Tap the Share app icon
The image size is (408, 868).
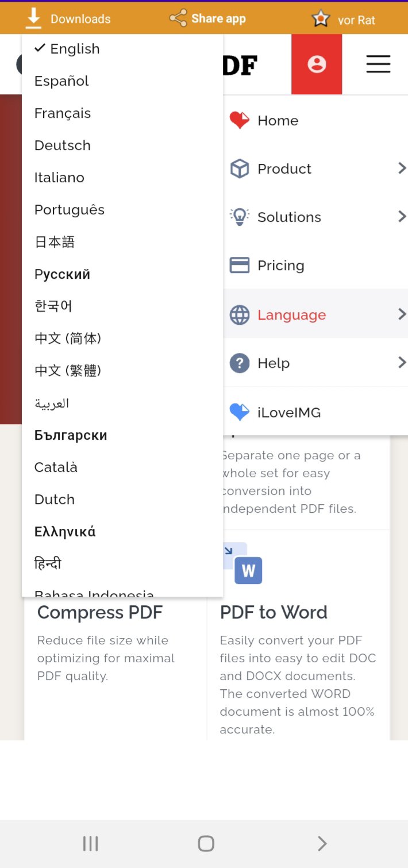[178, 18]
